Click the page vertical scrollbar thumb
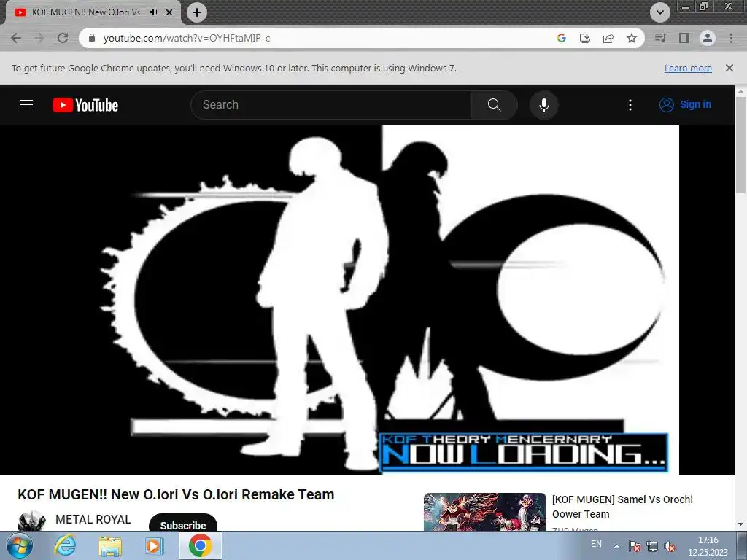Screen dimensions: 747x560 [x=741, y=144]
